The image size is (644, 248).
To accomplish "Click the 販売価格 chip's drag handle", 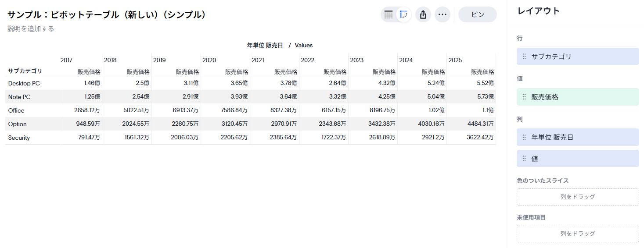I will [524, 97].
